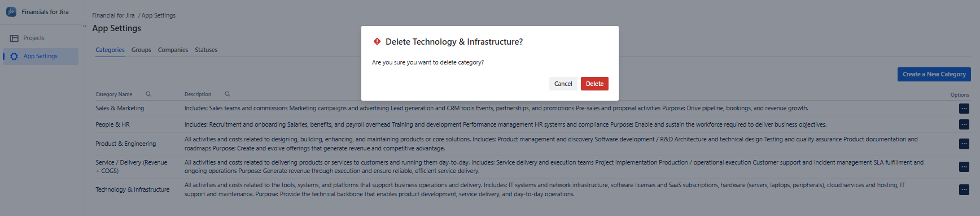Cancel the delete category dialog

click(563, 84)
